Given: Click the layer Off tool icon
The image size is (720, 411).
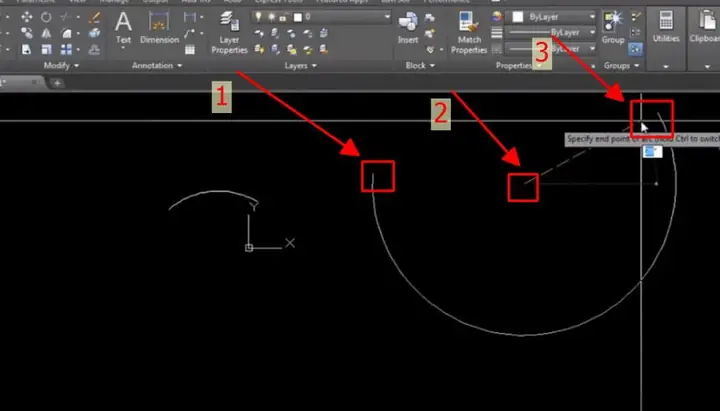Looking at the screenshot, I should [x=259, y=33].
